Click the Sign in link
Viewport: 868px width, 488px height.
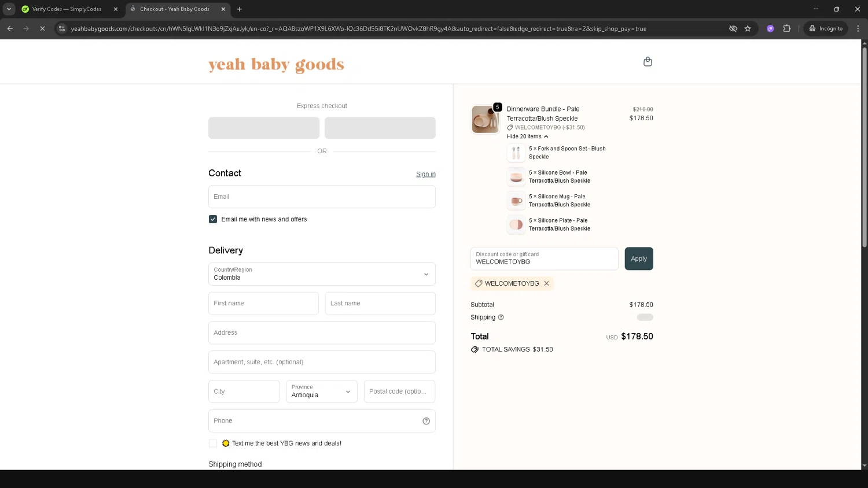426,174
